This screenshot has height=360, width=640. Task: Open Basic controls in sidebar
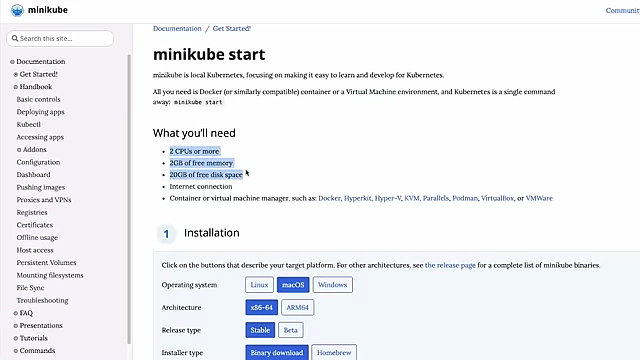(38, 99)
